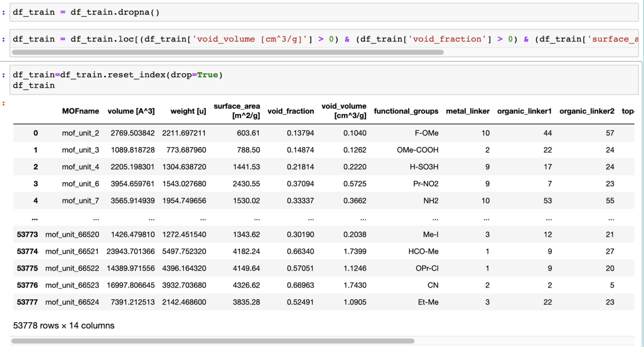Screen dimensions: 644x347
Task: Click the 53778 rows × 14 columns summary
Action: (x=64, y=325)
